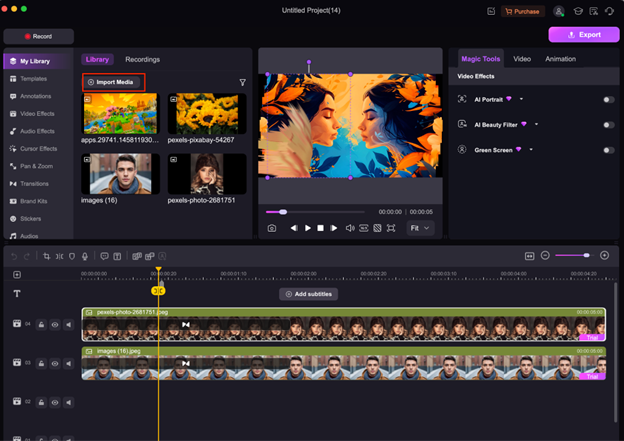Click the fullscreen preview icon

pyautogui.click(x=391, y=228)
